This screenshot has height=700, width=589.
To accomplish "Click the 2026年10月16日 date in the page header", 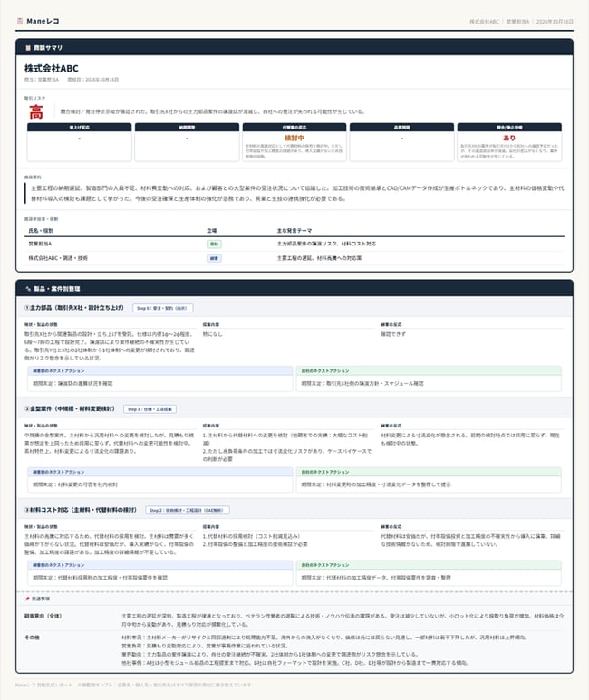I will (555, 22).
